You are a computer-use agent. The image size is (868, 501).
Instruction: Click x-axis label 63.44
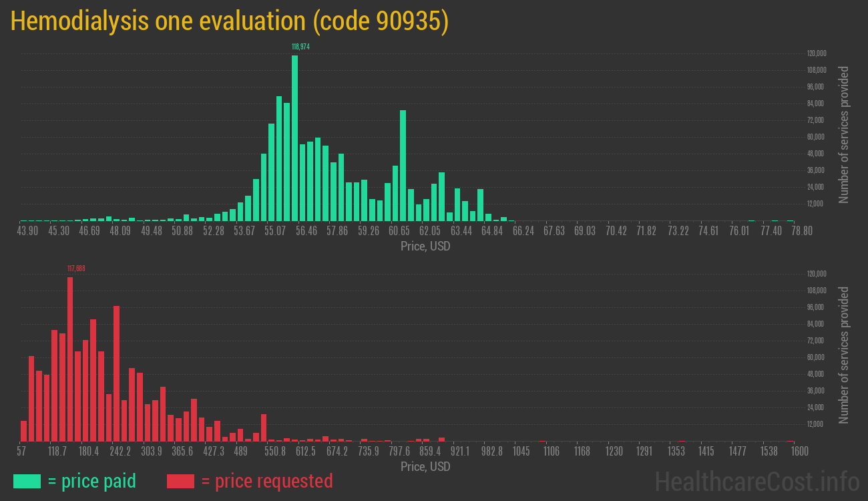(x=461, y=231)
